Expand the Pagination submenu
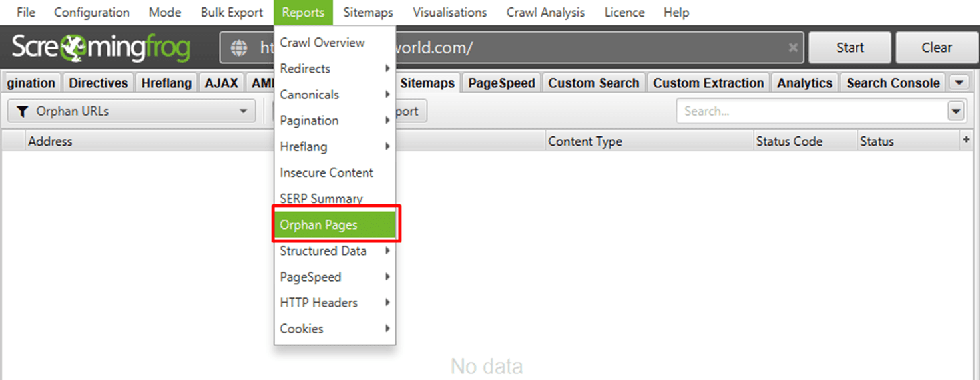This screenshot has height=380, width=980. pyautogui.click(x=335, y=120)
